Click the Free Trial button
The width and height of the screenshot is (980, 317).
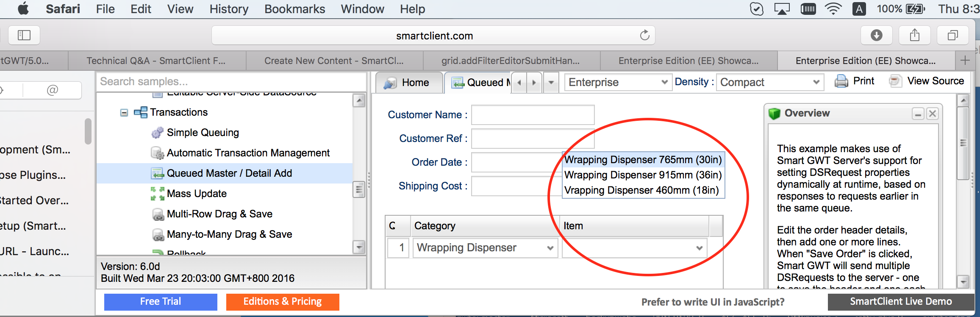pyautogui.click(x=161, y=302)
